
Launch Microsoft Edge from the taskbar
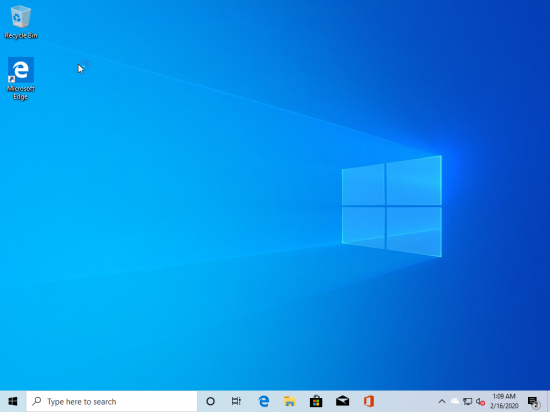[263, 401]
